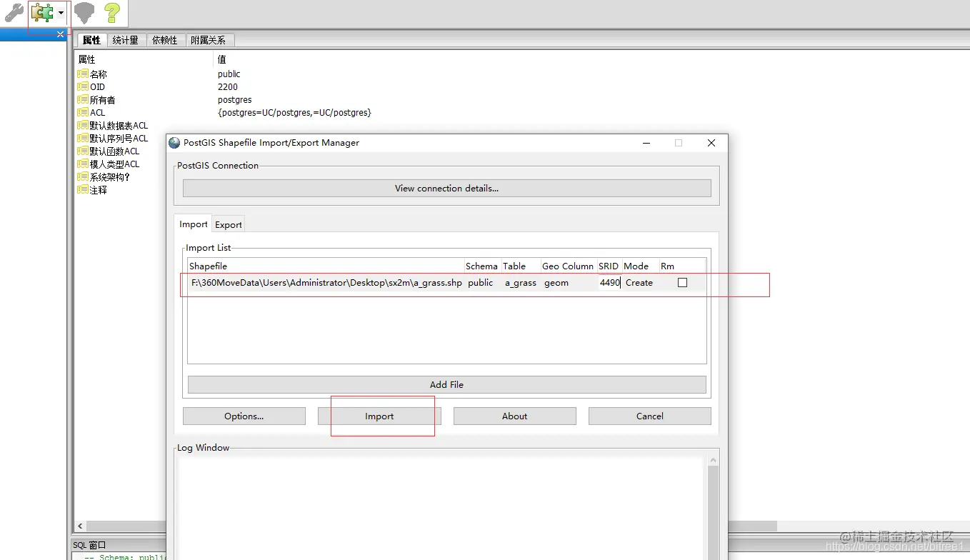
Task: Open the puzzle-piece plugins icon
Action: pos(43,12)
